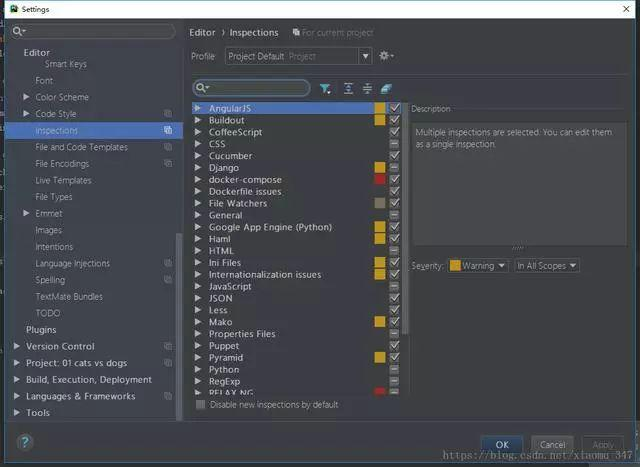Click the reset to empty eraser icon
640x467 pixels.
(386, 88)
